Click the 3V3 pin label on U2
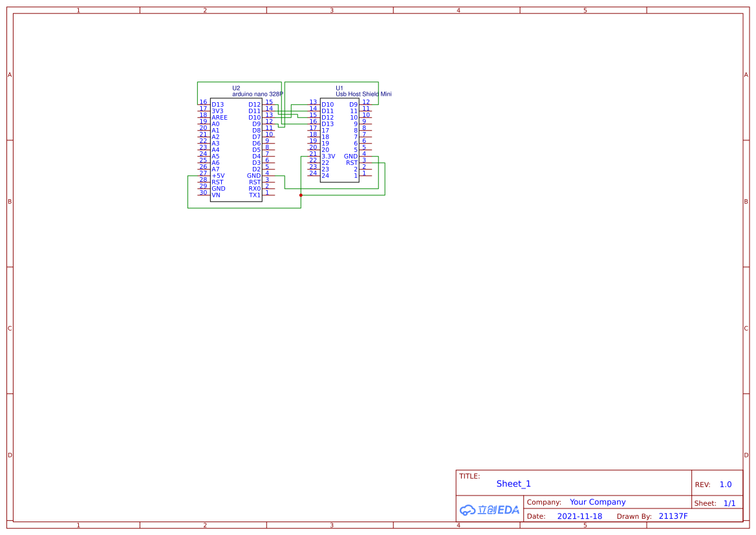 coord(217,111)
